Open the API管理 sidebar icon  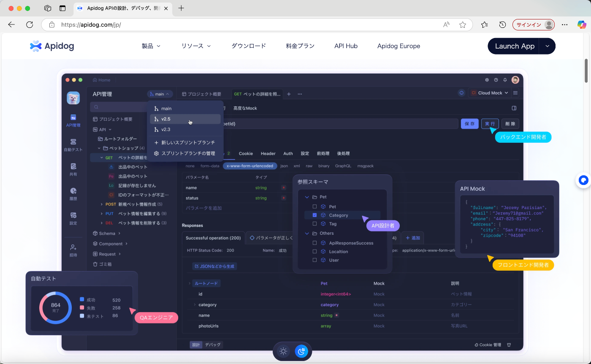[73, 120]
